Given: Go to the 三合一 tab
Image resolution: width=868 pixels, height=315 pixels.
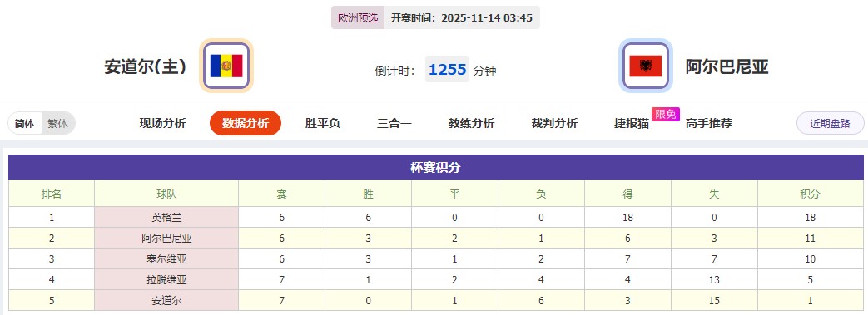Looking at the screenshot, I should pyautogui.click(x=394, y=123).
